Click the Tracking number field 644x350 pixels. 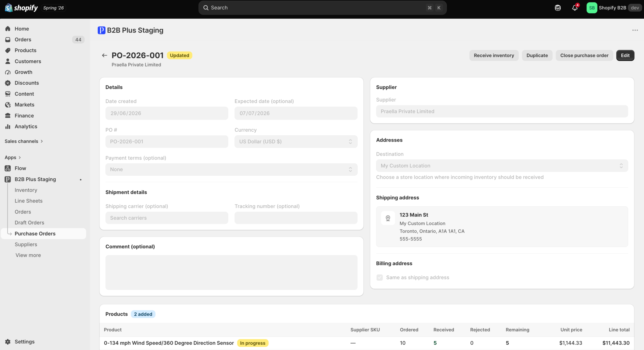(296, 218)
